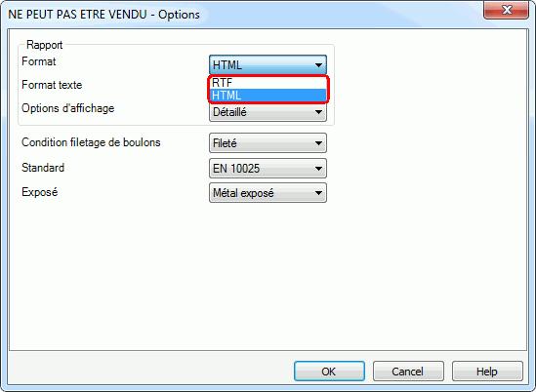
Task: Open the Fileté bolt threading dropdown
Action: click(x=268, y=143)
